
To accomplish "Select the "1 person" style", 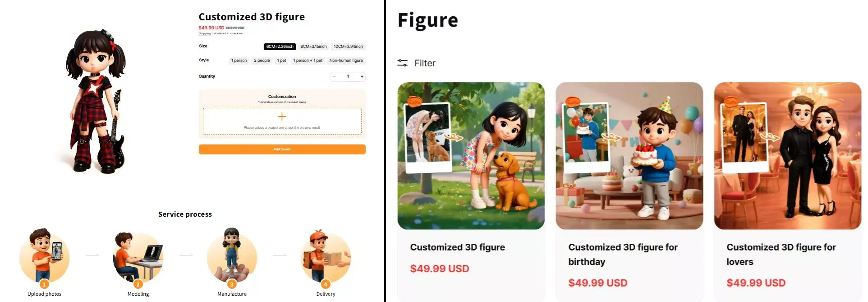I will pos(239,60).
